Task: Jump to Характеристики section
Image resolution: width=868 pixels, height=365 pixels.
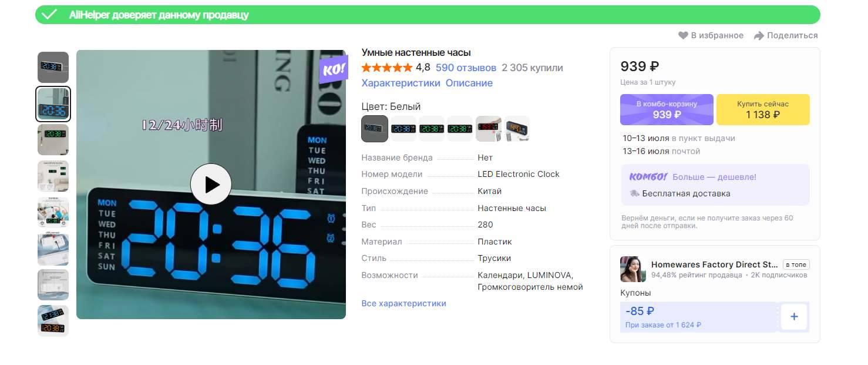Action: [401, 83]
